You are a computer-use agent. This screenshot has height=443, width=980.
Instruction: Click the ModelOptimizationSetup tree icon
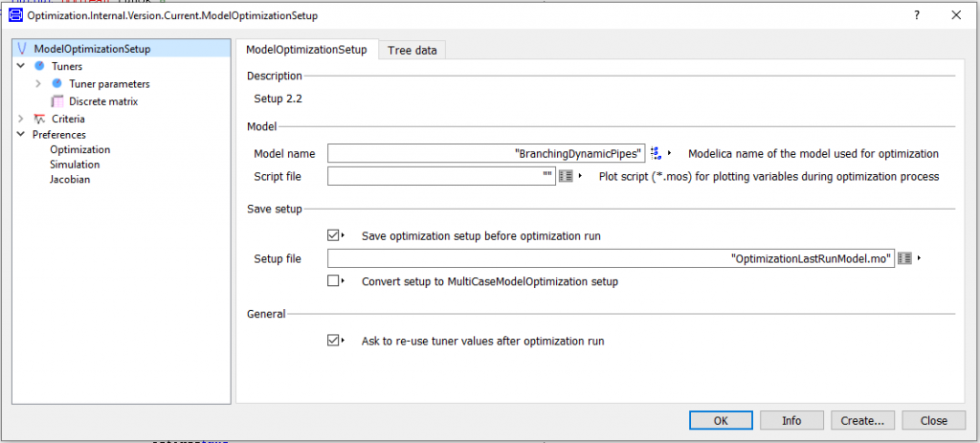coord(23,49)
